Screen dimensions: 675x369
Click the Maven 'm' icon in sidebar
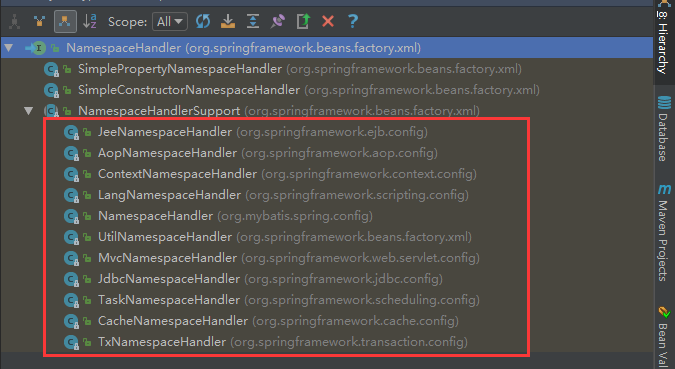pos(664,189)
